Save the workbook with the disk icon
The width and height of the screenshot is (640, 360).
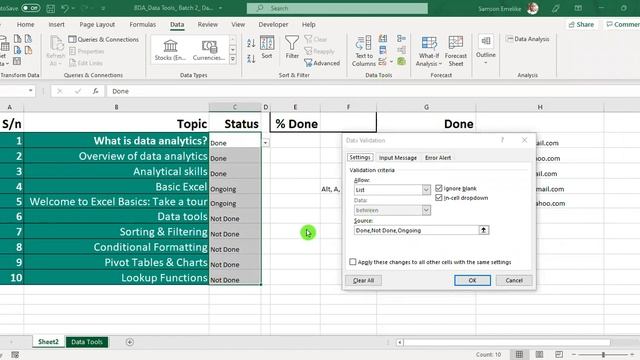(51, 8)
